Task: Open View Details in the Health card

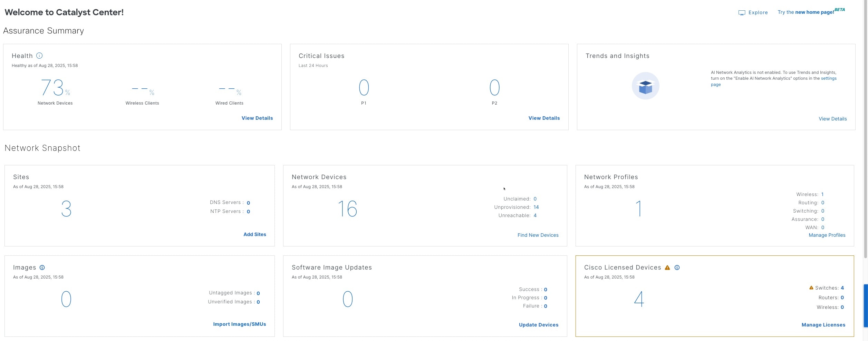Action: 257,118
